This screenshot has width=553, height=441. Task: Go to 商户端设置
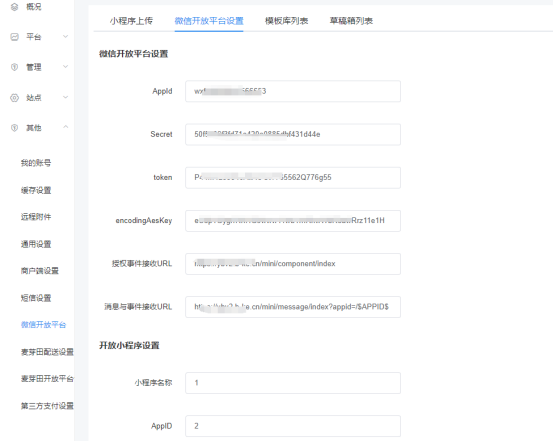40,271
